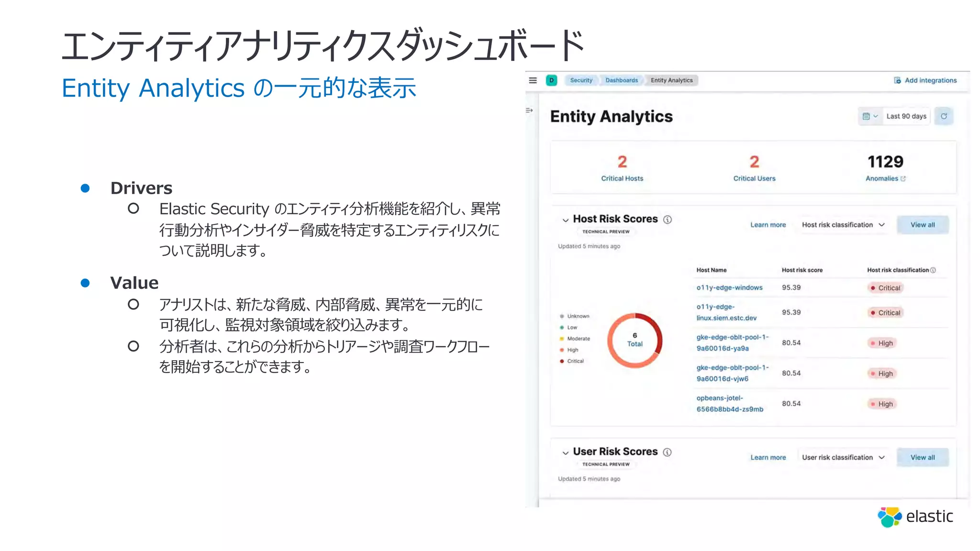Click the Host Name column header

click(712, 270)
